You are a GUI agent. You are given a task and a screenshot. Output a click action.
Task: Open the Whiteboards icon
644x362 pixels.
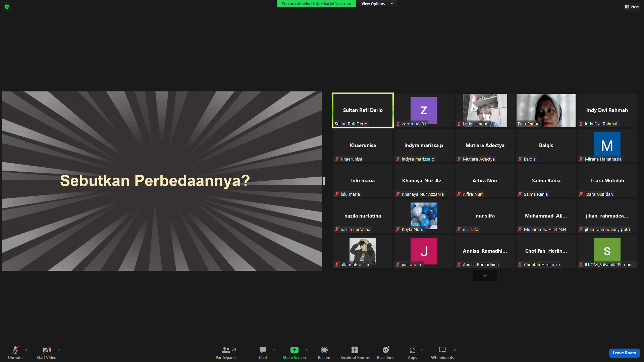[x=442, y=350]
